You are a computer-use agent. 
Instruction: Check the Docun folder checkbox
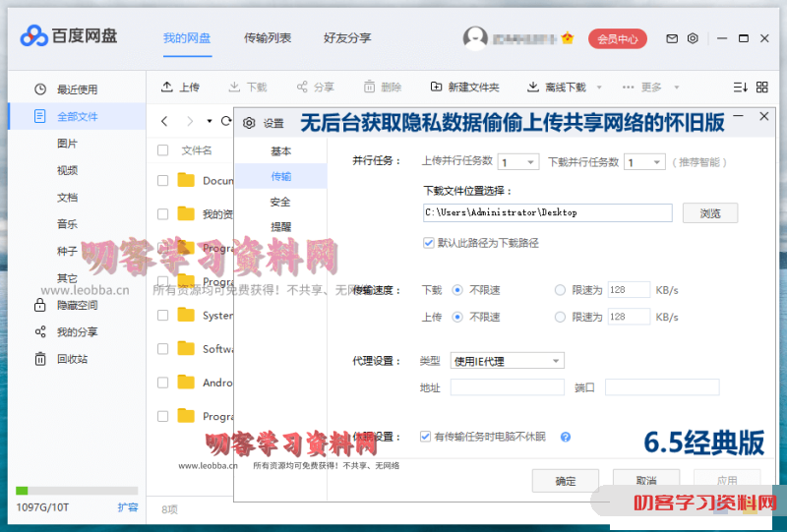162,181
